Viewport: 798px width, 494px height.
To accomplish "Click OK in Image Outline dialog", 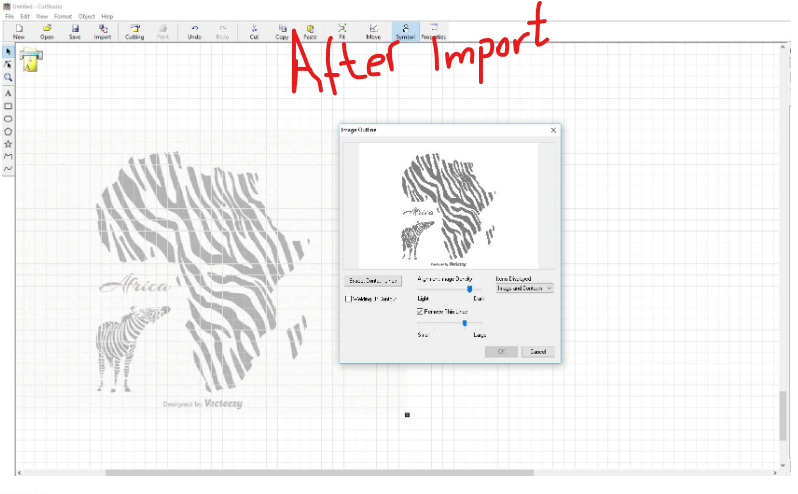I will [501, 352].
